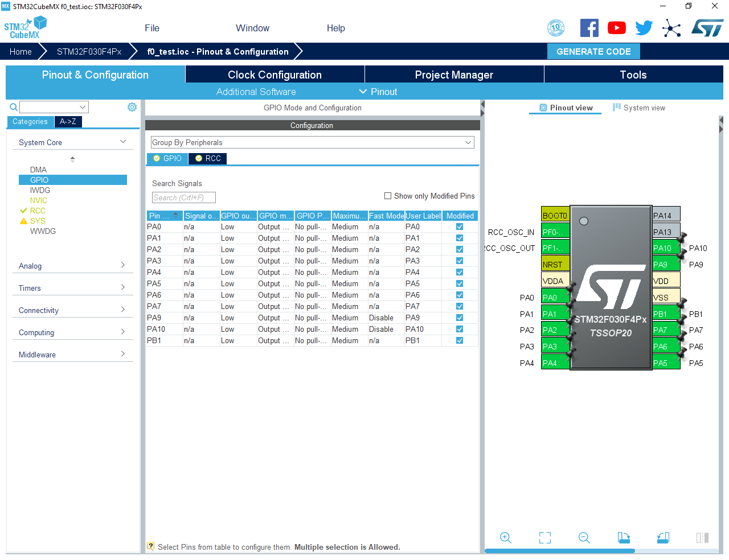Rotate chip clockwise icon
Image resolution: width=729 pixels, height=560 pixels.
tap(624, 538)
